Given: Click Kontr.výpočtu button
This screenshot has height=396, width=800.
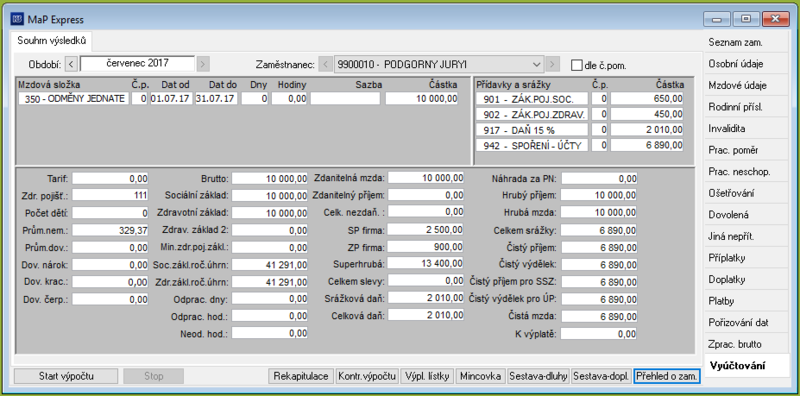Looking at the screenshot, I should click(367, 377).
